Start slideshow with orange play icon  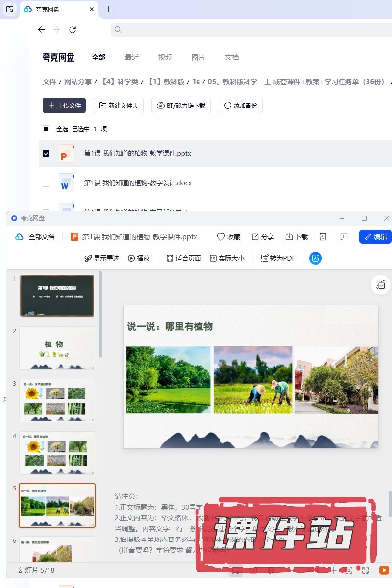tap(383, 570)
